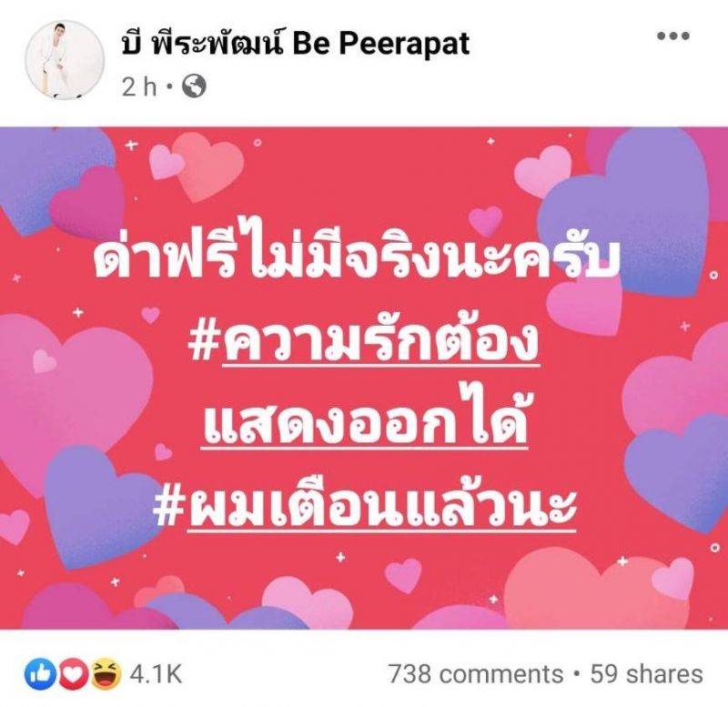728x707 pixels.
Task: Click hashtag #ความรักต้อง
Action: click(364, 344)
